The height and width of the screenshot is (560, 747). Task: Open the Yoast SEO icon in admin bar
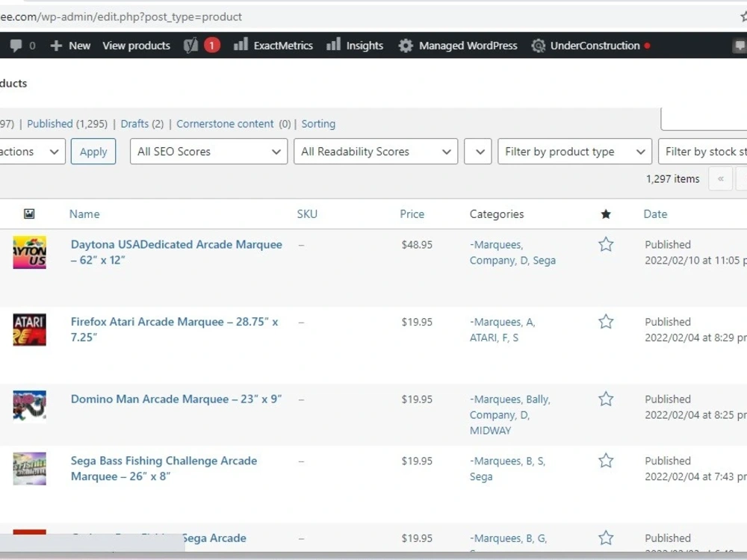190,46
